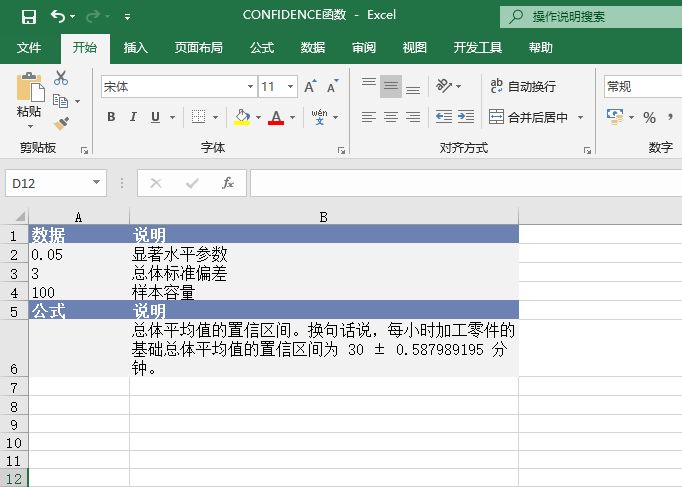Click the yellow Fill Color swatch

coord(242,118)
